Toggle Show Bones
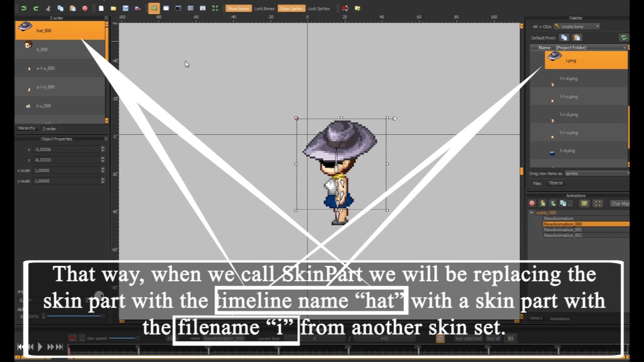 (x=238, y=9)
